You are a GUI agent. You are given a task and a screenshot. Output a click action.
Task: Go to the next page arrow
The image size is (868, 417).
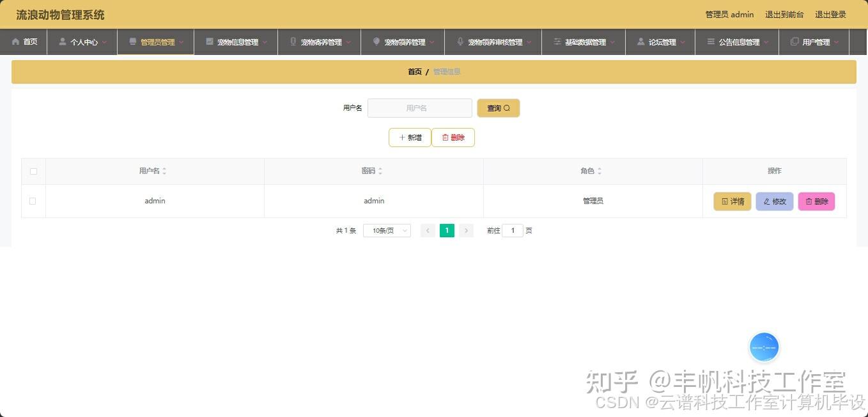466,231
